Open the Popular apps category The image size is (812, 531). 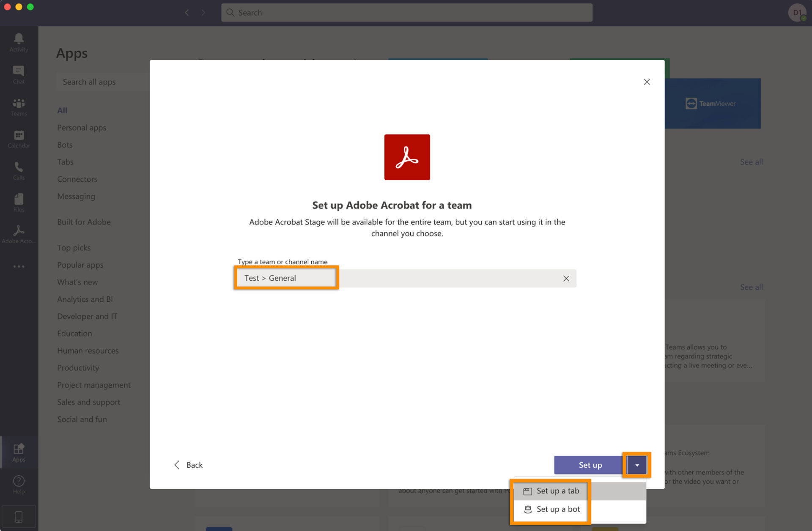(80, 265)
